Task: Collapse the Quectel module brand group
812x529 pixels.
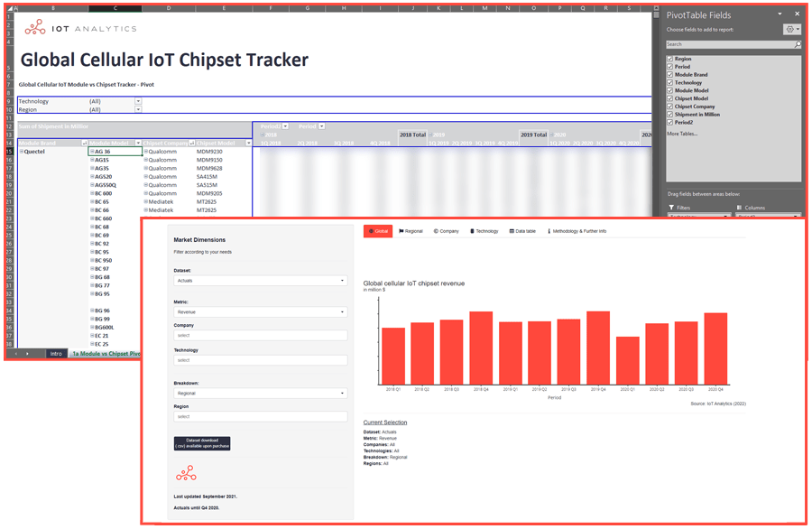Action: (x=22, y=152)
